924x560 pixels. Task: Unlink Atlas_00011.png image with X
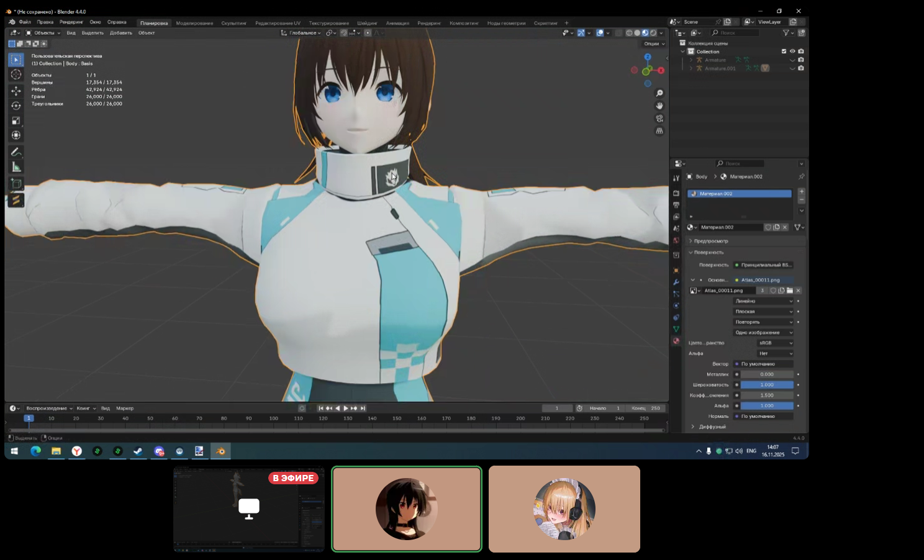pos(799,291)
